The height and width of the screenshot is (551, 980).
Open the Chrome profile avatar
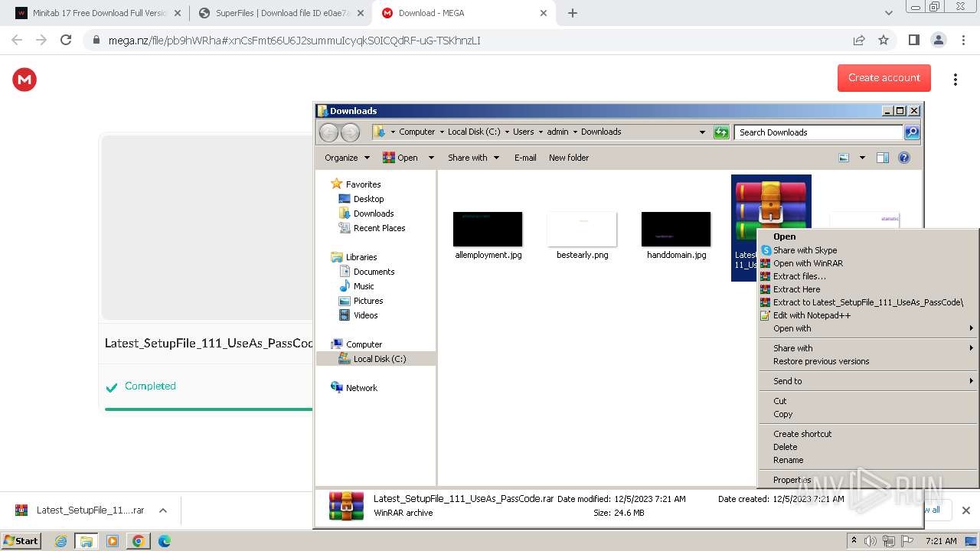[x=938, y=40]
